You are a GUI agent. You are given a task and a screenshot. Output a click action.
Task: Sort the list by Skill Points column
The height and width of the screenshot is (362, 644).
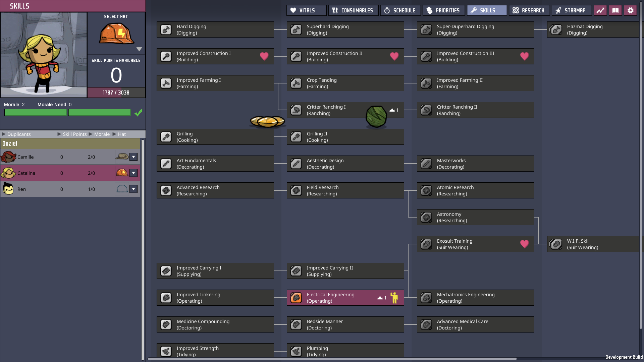tap(74, 134)
